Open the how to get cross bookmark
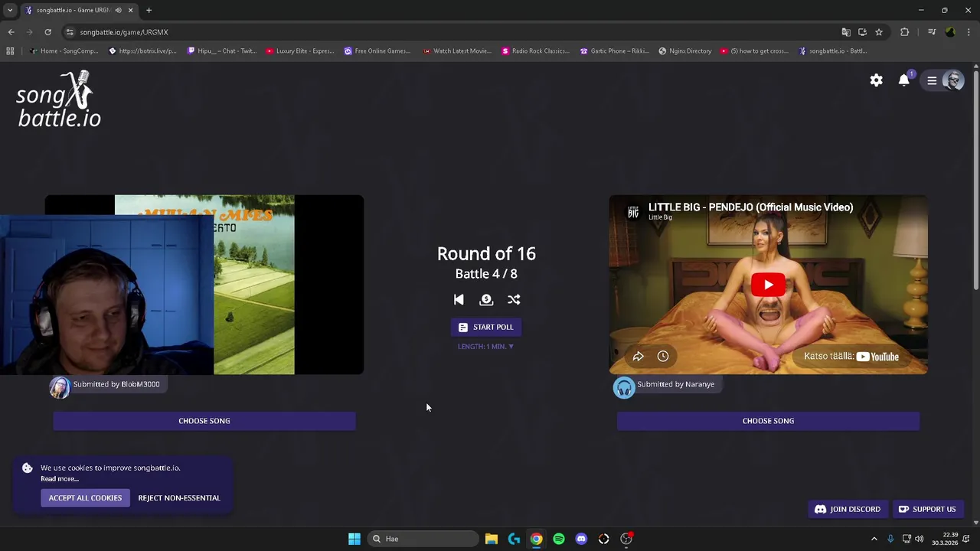980x551 pixels. click(x=754, y=51)
